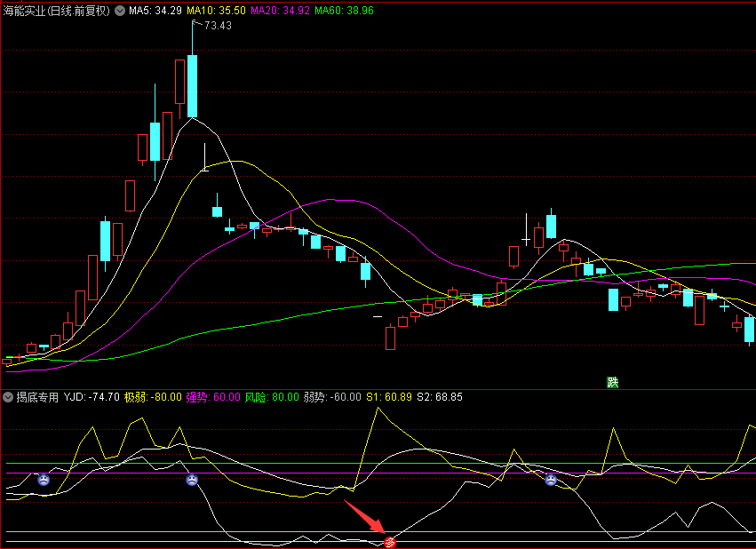
Task: Click the red arrow pointing to 多
Action: point(364,517)
